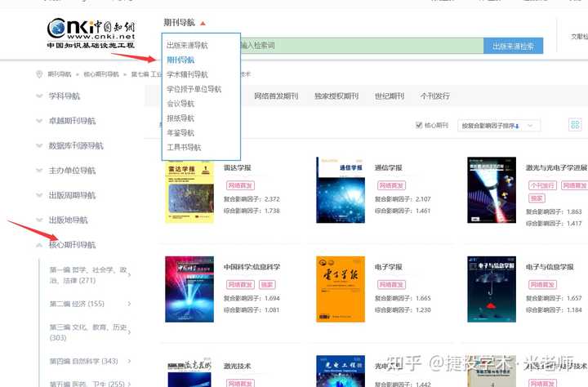Click 综合影响因子: 1.461 value

[x=403, y=211]
